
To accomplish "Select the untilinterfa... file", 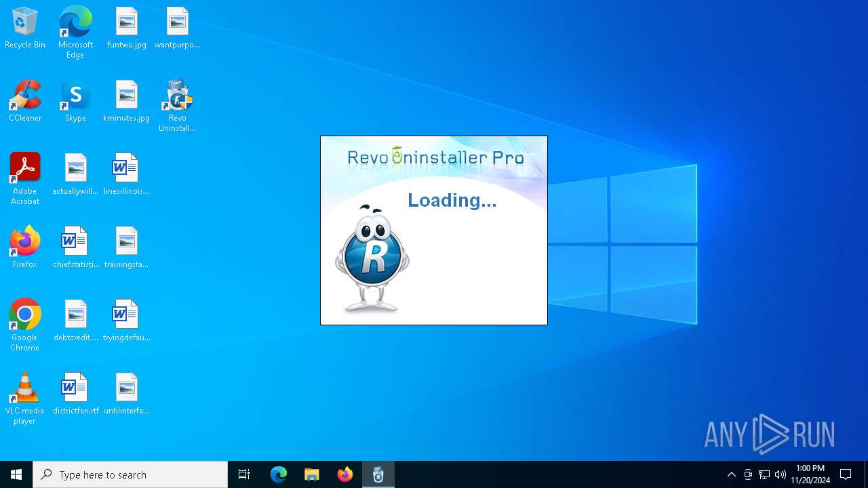I will 126,394.
